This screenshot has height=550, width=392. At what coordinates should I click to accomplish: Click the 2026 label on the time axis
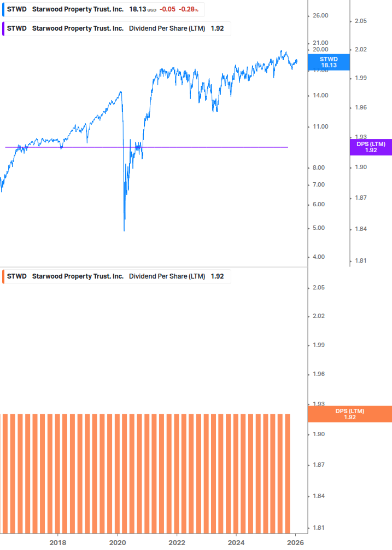pyautogui.click(x=296, y=542)
